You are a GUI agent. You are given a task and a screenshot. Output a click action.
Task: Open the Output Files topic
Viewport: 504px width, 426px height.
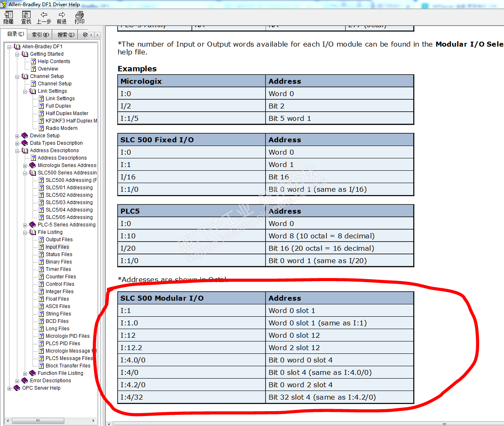coord(59,240)
